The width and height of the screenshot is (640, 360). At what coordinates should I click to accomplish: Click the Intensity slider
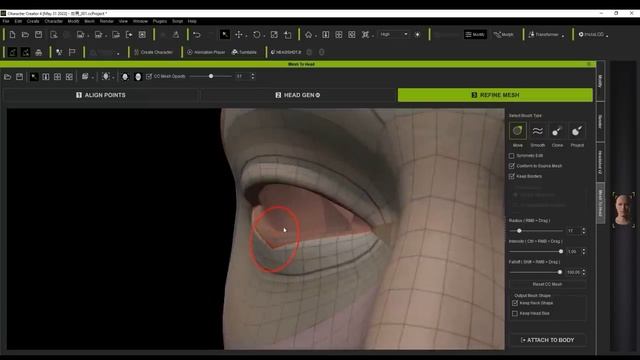coord(536,252)
